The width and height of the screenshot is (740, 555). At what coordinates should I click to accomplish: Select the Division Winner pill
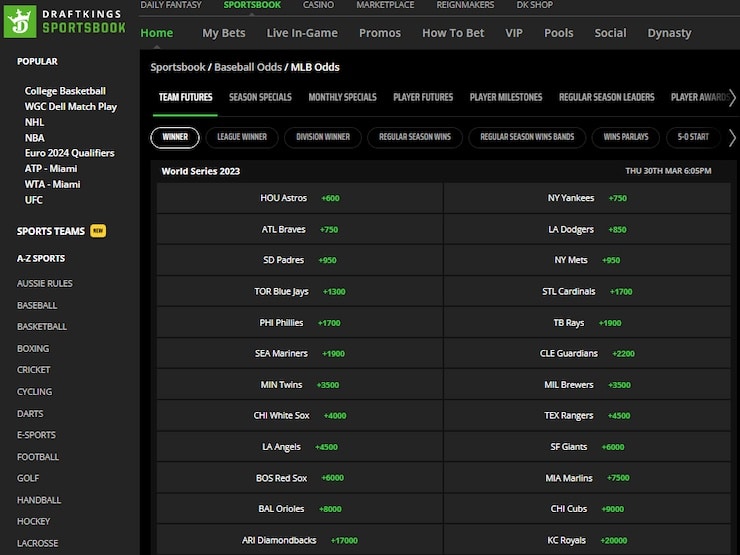(x=323, y=137)
